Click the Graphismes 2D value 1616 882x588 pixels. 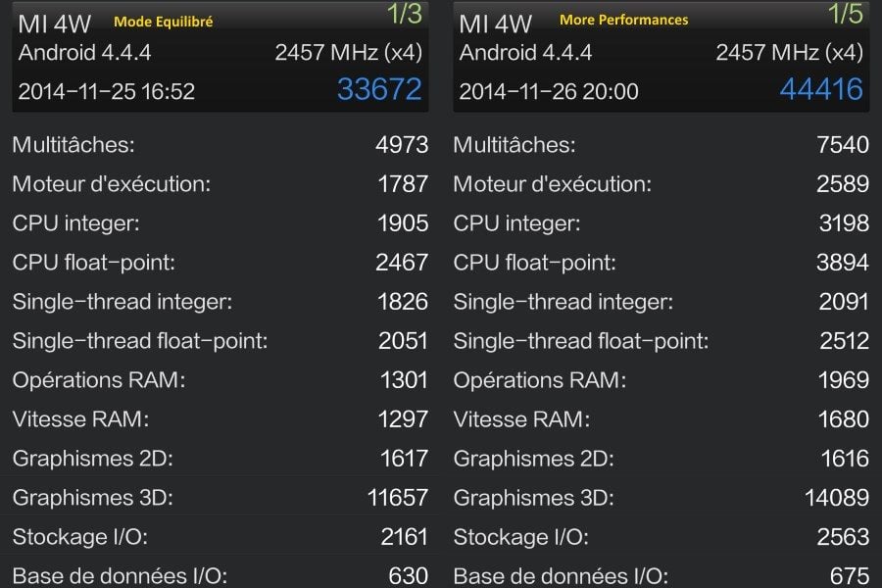coord(844,459)
